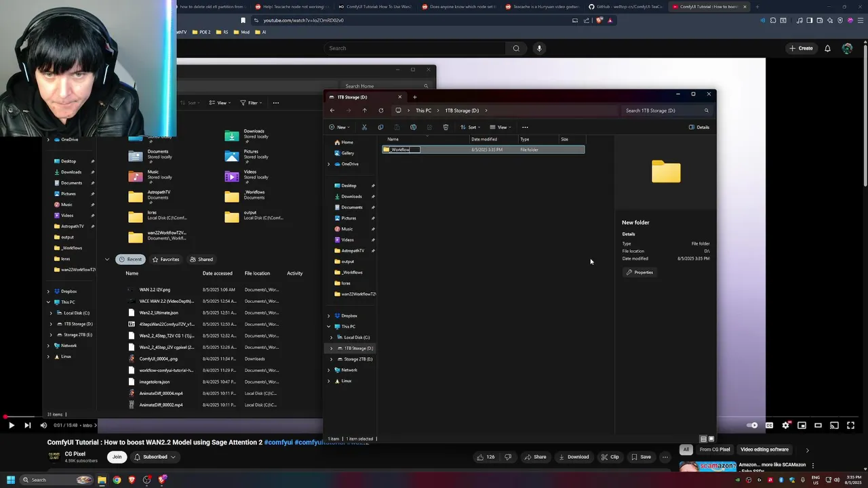Select the Video editing software chip

[x=764, y=449]
